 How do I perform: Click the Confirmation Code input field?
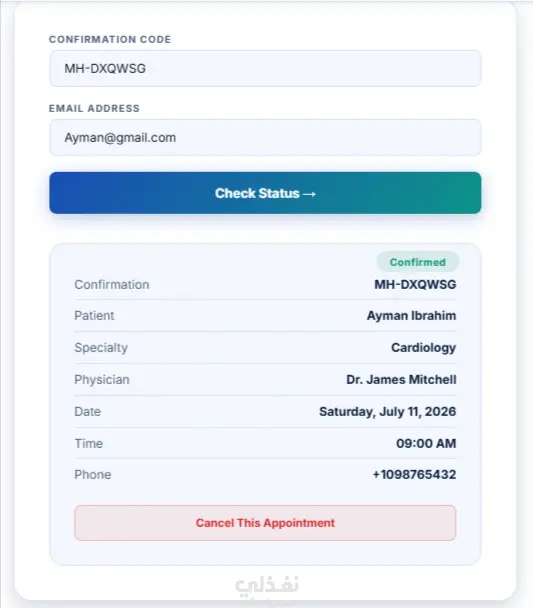coord(265,69)
